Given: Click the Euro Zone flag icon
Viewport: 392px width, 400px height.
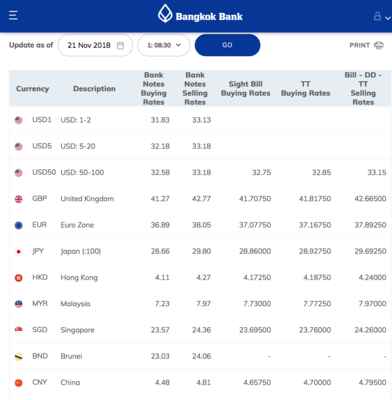Looking at the screenshot, I should click(x=19, y=225).
